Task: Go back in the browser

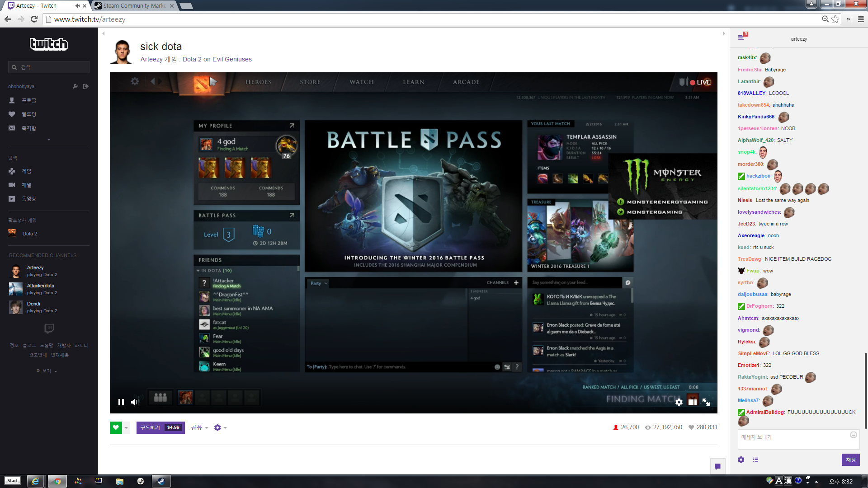Action: pos(8,19)
